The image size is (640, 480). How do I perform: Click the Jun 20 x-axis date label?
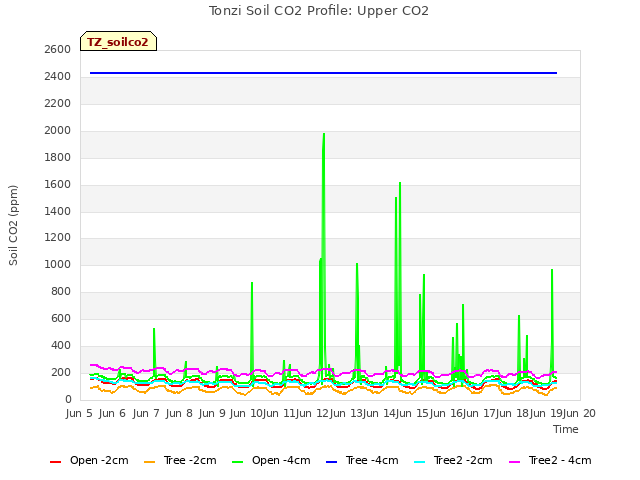point(579,413)
